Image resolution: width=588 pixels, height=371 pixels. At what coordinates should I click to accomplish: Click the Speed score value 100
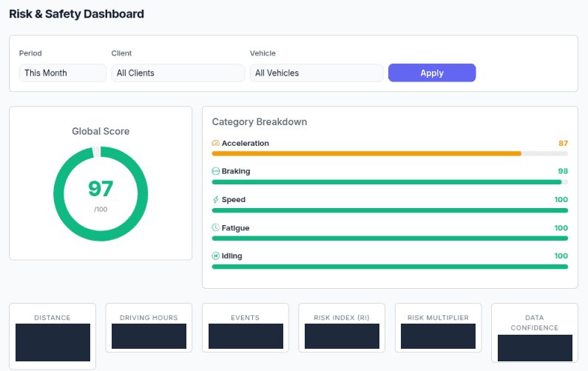(561, 199)
